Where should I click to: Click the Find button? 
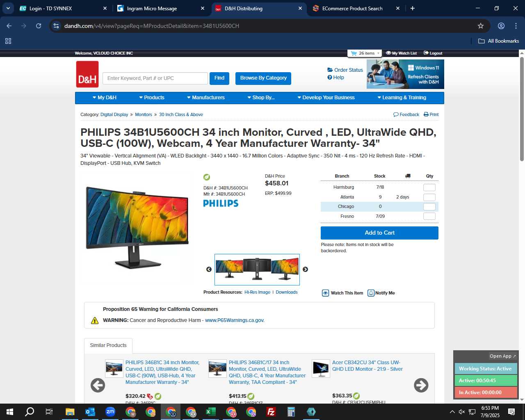coord(219,78)
